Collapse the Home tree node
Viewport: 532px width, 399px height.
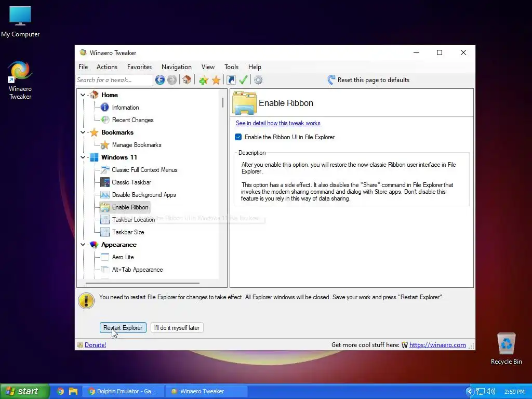coord(83,95)
